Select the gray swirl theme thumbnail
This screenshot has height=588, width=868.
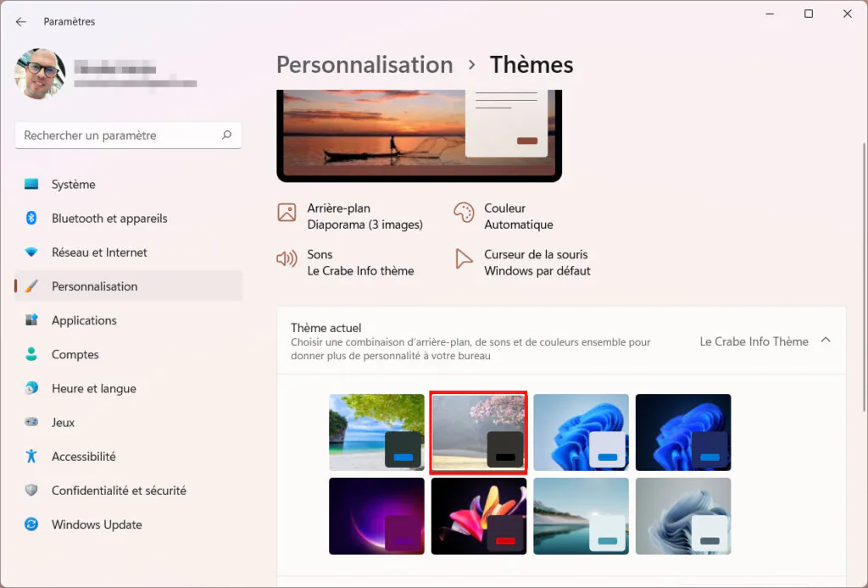[683, 516]
